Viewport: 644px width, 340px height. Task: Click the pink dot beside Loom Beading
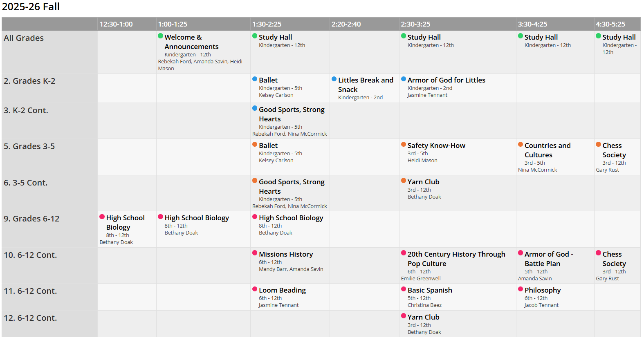[x=255, y=289]
